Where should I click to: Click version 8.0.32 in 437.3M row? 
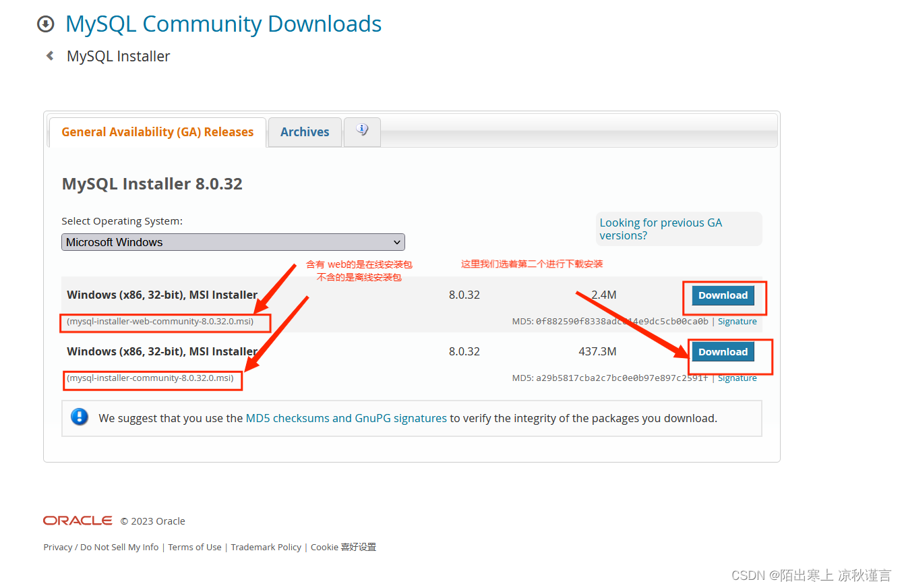click(x=464, y=351)
